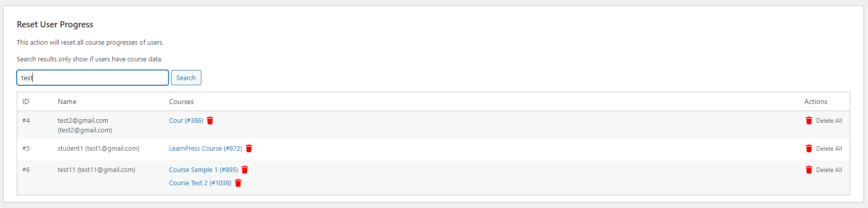Click trash icon beside Course Sample 1 (#895)
The height and width of the screenshot is (208, 868).
[245, 170]
